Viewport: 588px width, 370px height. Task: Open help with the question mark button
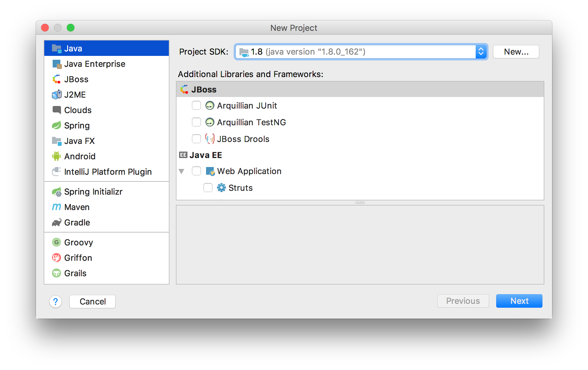pyautogui.click(x=56, y=302)
